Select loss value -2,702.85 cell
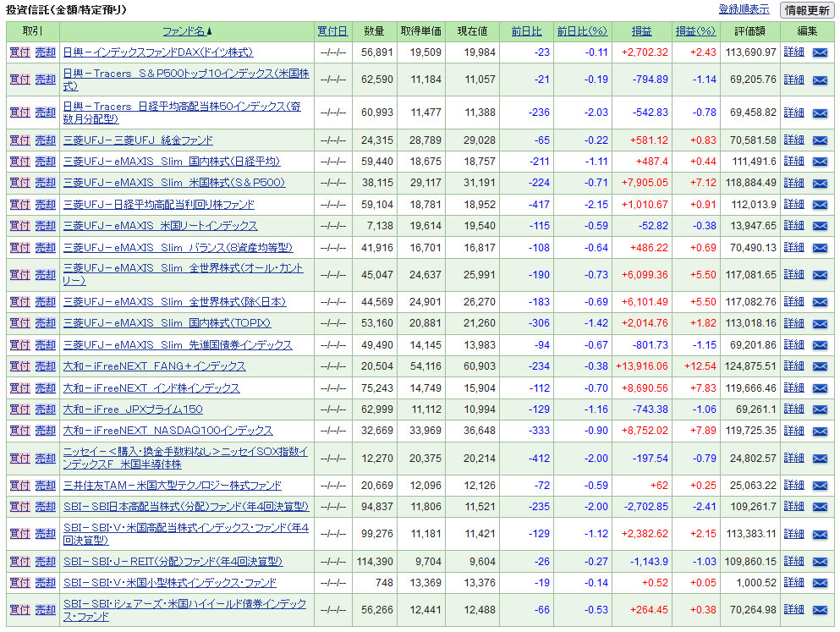The image size is (840, 632). (642, 507)
